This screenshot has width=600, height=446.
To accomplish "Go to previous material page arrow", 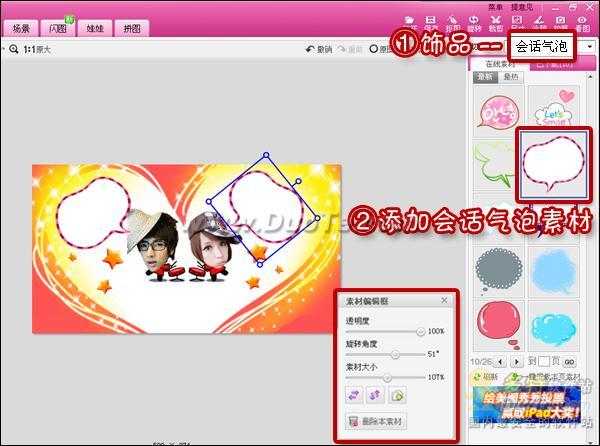I will [500, 361].
